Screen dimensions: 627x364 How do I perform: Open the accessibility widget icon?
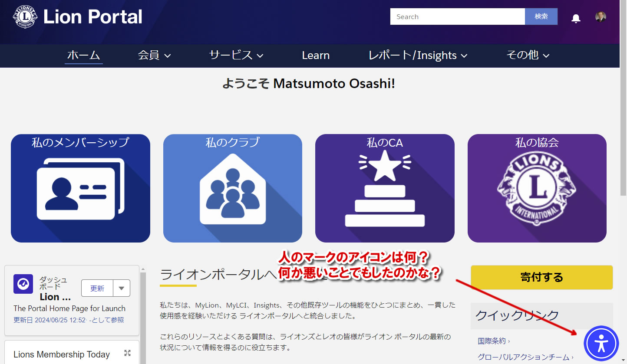[601, 343]
